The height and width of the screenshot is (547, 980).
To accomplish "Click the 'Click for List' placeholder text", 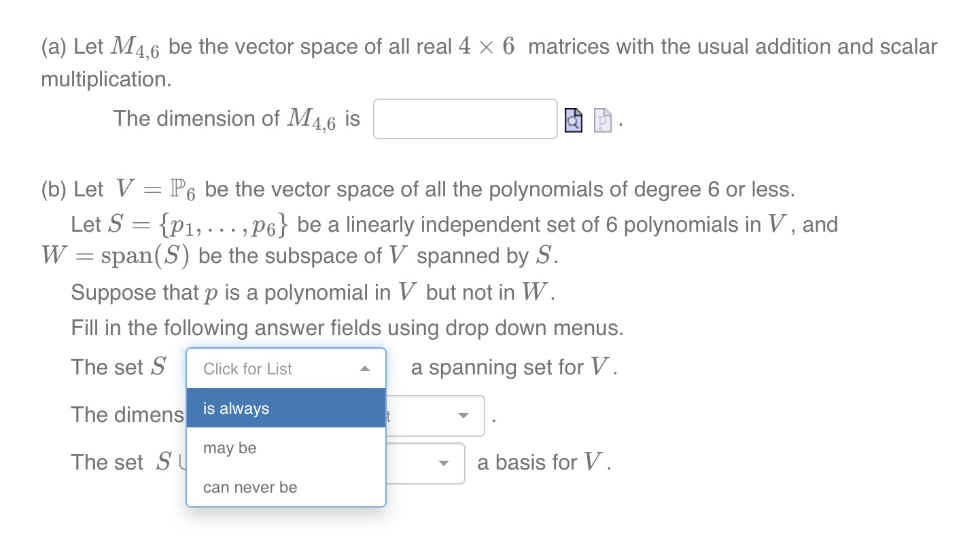I will click(247, 369).
